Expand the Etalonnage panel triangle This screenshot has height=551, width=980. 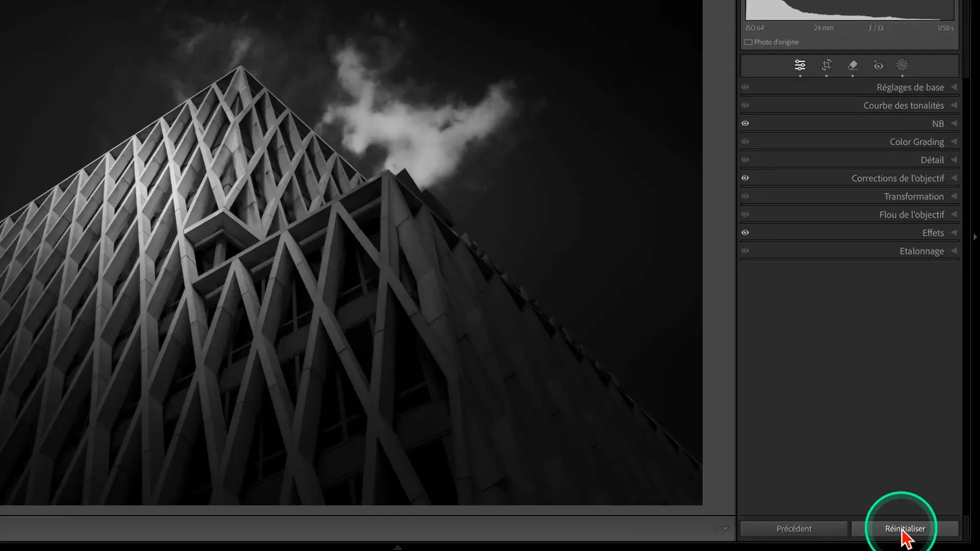[954, 251]
